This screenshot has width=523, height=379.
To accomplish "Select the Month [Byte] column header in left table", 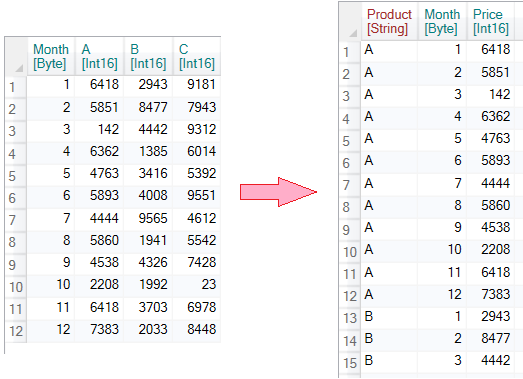I will click(51, 56).
